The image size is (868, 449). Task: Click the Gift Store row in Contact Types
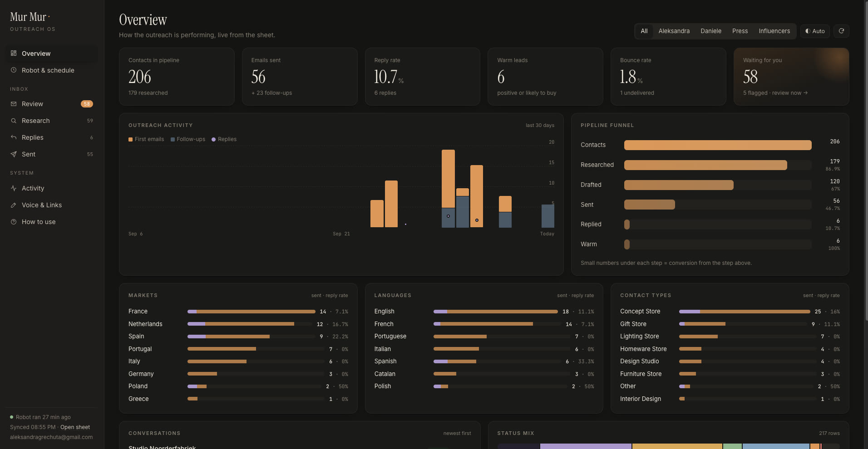[x=730, y=324]
